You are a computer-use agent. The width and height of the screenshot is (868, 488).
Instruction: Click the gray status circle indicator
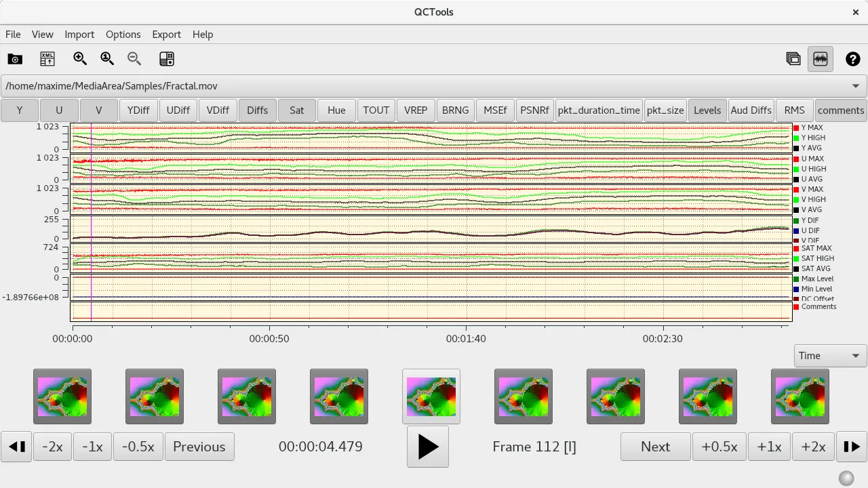coord(846,479)
